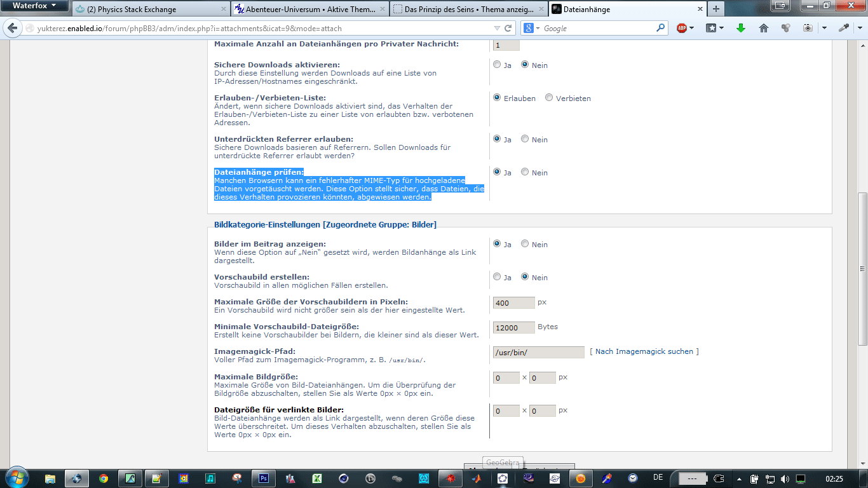868x488 pixels.
Task: Set Sichere Downloads aktivieren to Ja
Action: point(497,65)
